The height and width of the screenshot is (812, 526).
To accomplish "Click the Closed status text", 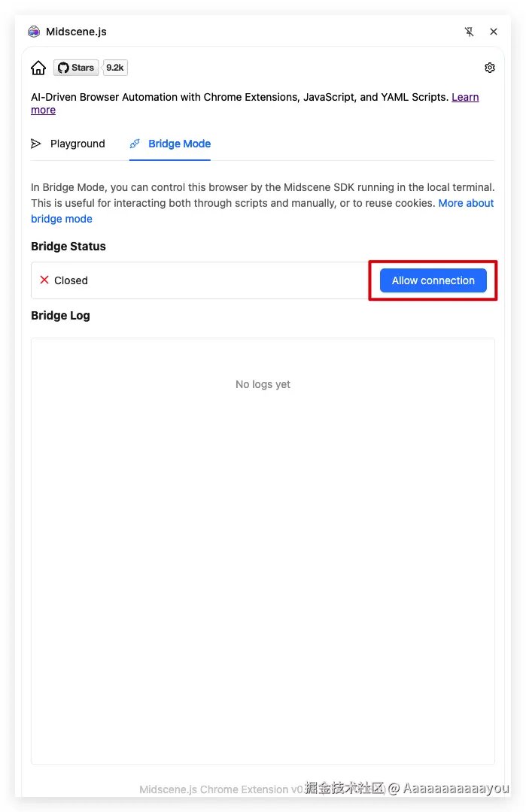I will [x=71, y=280].
